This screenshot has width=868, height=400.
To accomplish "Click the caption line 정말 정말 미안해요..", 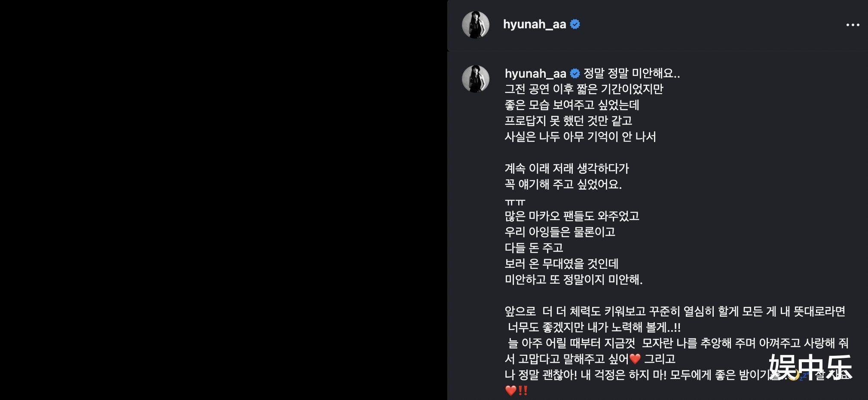I will (632, 73).
